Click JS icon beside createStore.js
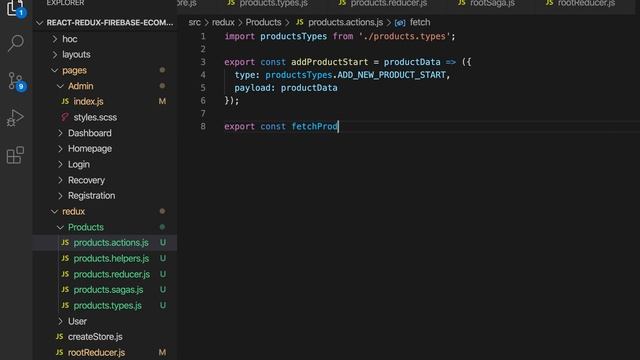Screen dimensions: 640x360 (x=60, y=337)
